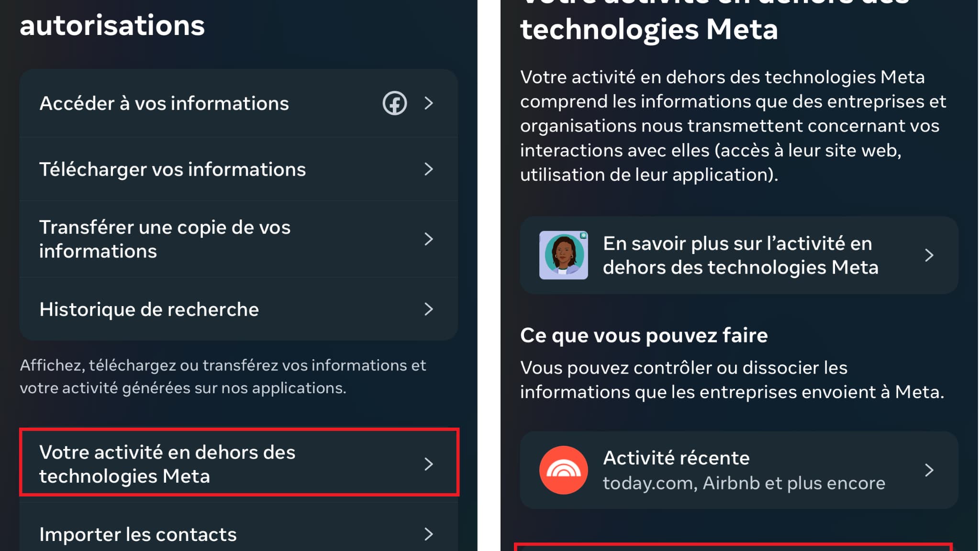Open Activité récente entry
Image resolution: width=980 pixels, height=551 pixels.
[739, 470]
